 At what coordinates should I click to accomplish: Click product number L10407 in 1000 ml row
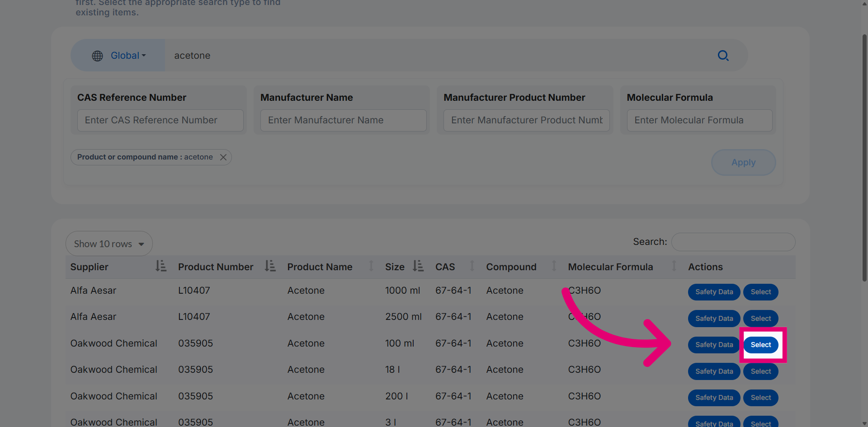(194, 291)
